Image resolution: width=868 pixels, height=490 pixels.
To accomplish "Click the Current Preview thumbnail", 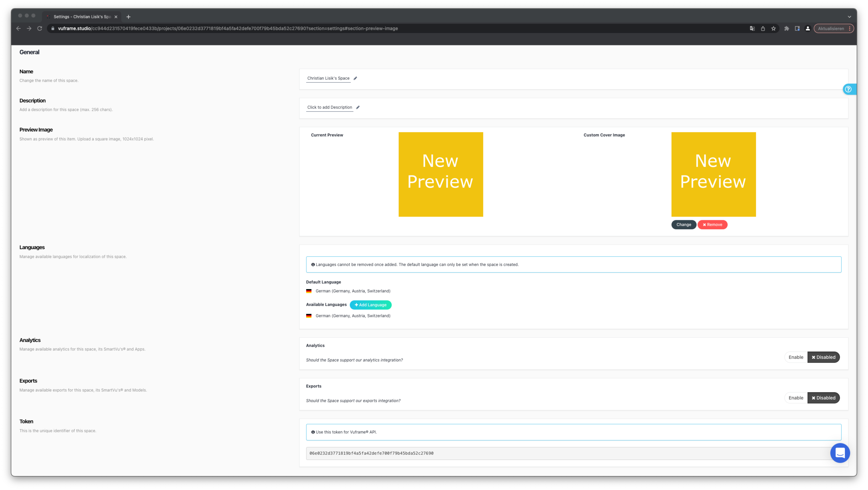I will pos(441,175).
